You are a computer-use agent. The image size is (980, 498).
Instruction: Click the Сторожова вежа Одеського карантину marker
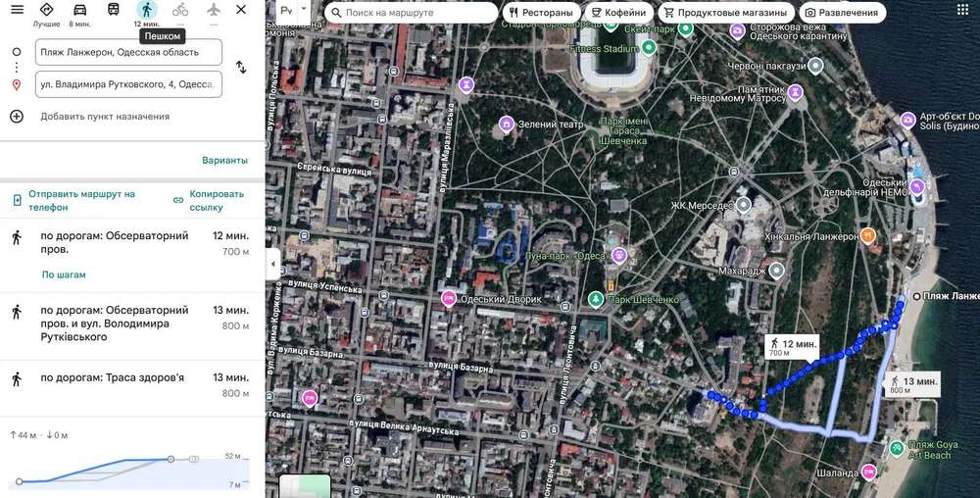point(738,30)
